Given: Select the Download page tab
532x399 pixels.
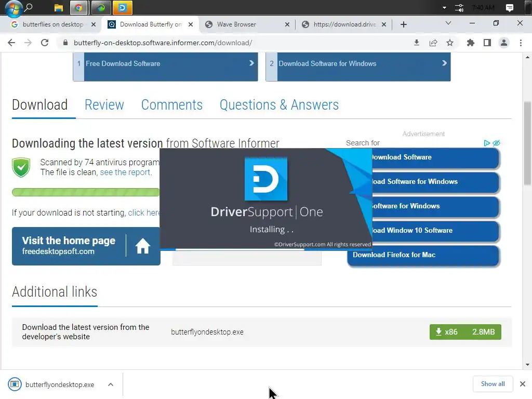Looking at the screenshot, I should [x=39, y=104].
